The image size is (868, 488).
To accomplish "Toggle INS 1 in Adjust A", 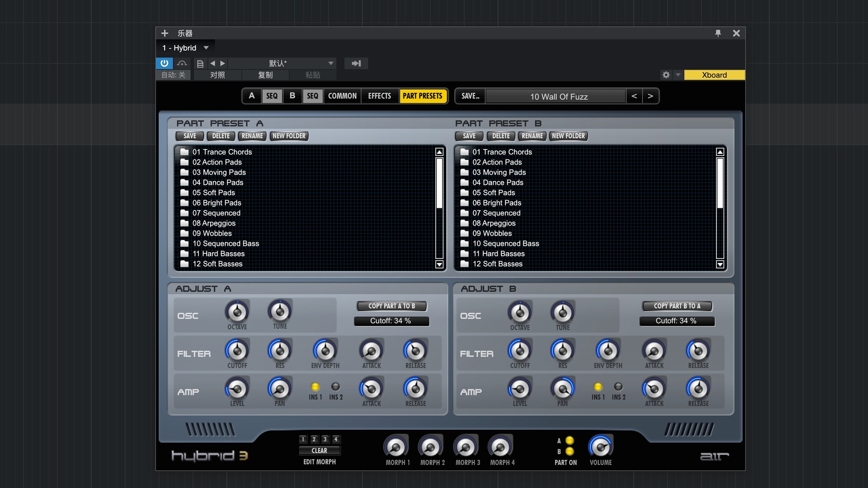I will 315,387.
